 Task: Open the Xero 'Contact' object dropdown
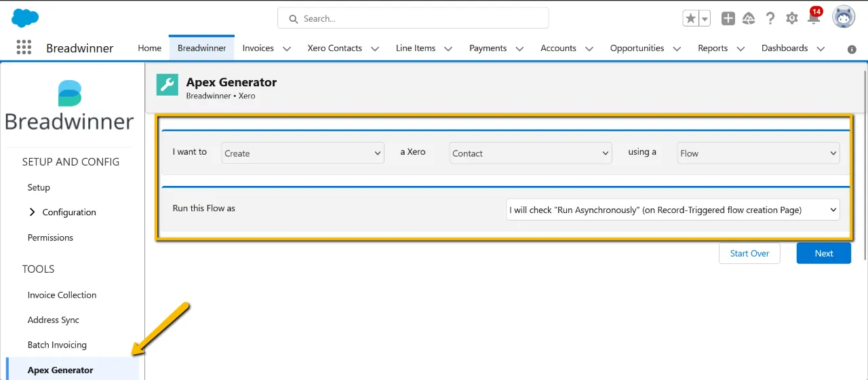point(531,153)
